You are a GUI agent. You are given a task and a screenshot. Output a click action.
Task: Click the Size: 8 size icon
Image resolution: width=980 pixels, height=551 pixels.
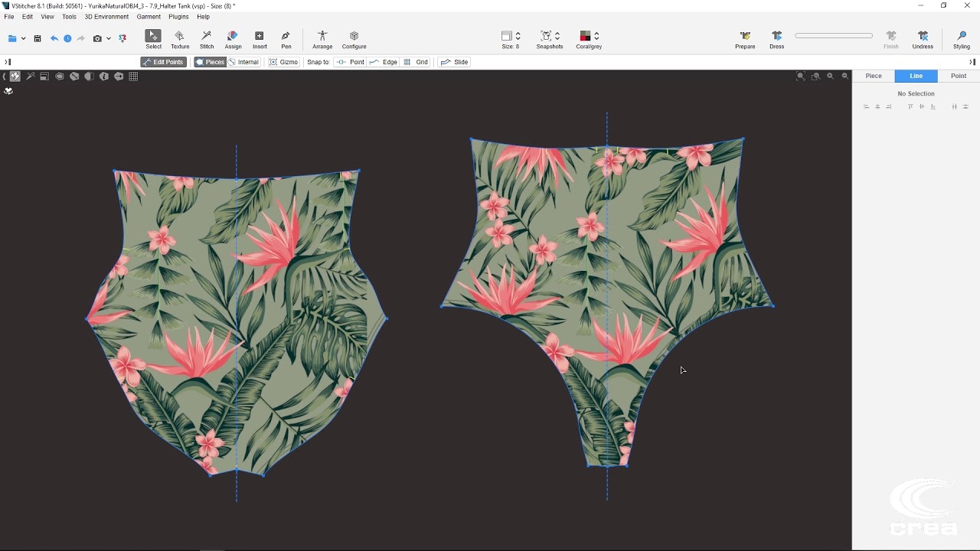click(506, 36)
